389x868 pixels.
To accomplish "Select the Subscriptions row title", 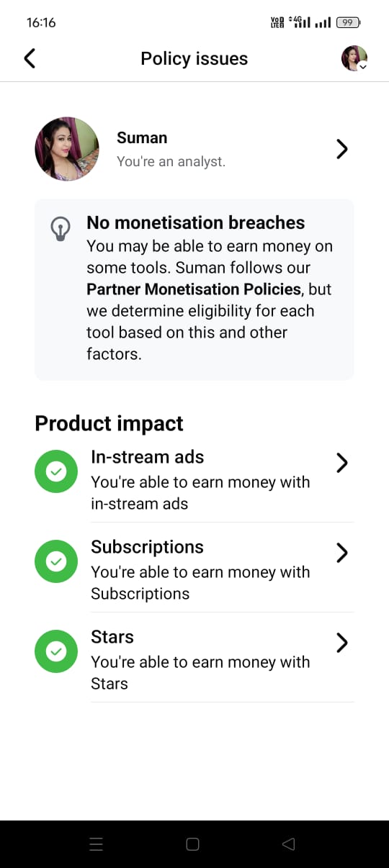I will [148, 547].
